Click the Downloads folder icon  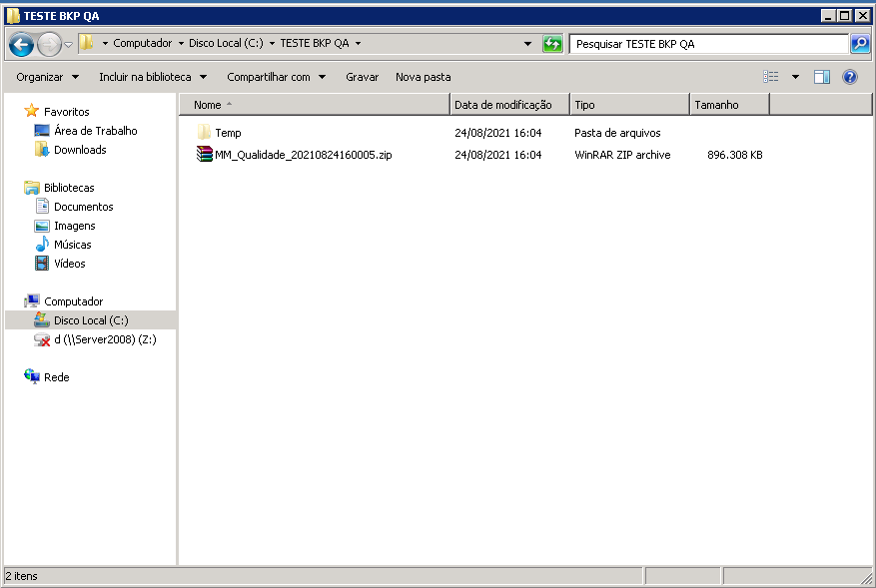42,149
